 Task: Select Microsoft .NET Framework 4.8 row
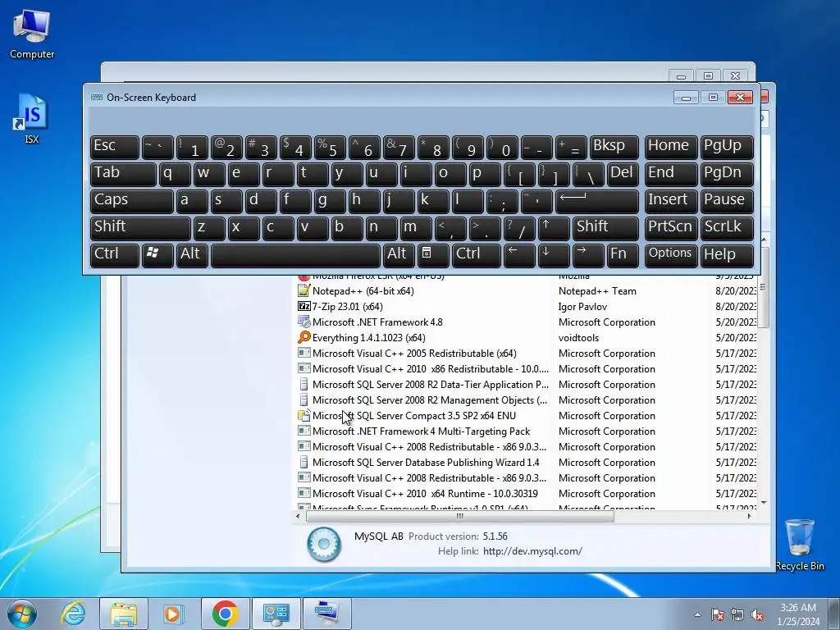[526, 322]
